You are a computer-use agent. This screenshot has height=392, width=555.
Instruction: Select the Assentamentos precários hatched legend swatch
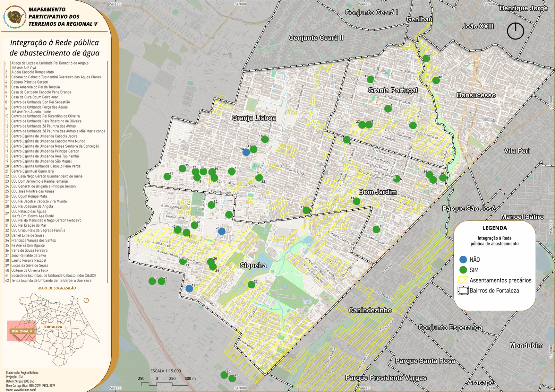(463, 280)
